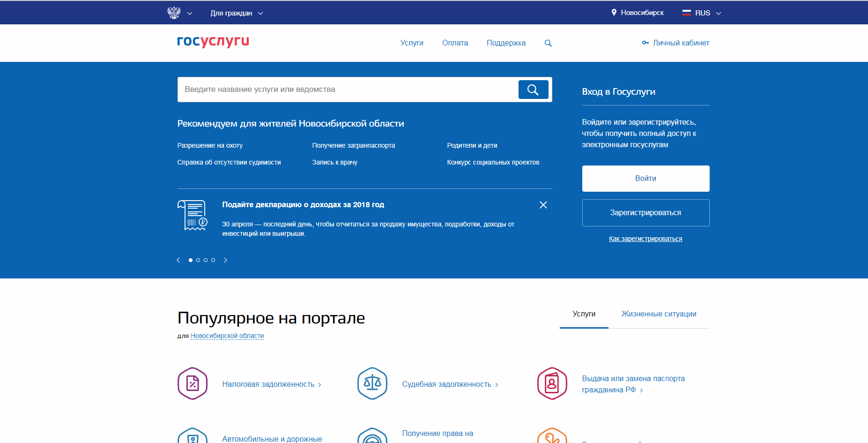
Task: Open the Для граждан dropdown
Action: 237,13
